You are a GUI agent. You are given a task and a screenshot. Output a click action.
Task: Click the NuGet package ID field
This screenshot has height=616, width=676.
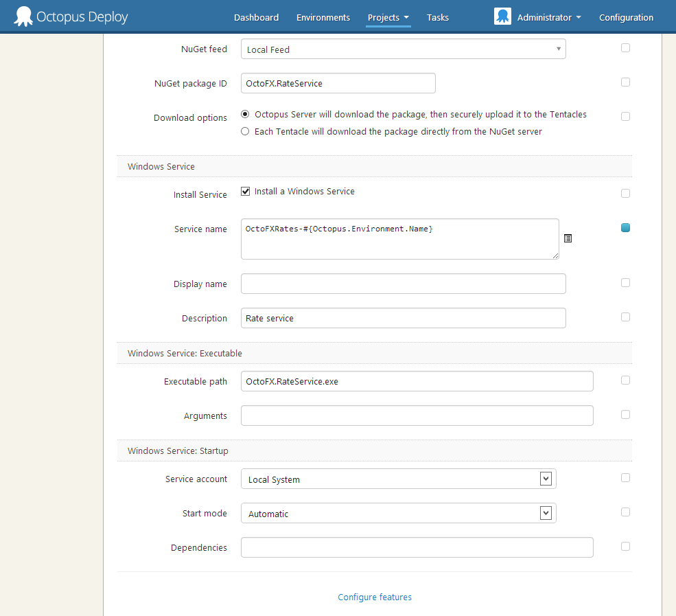338,83
